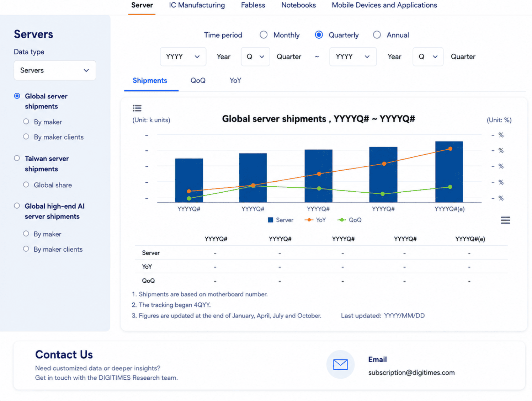
Task: Select Taiwan server shipments option
Action: pos(17,158)
